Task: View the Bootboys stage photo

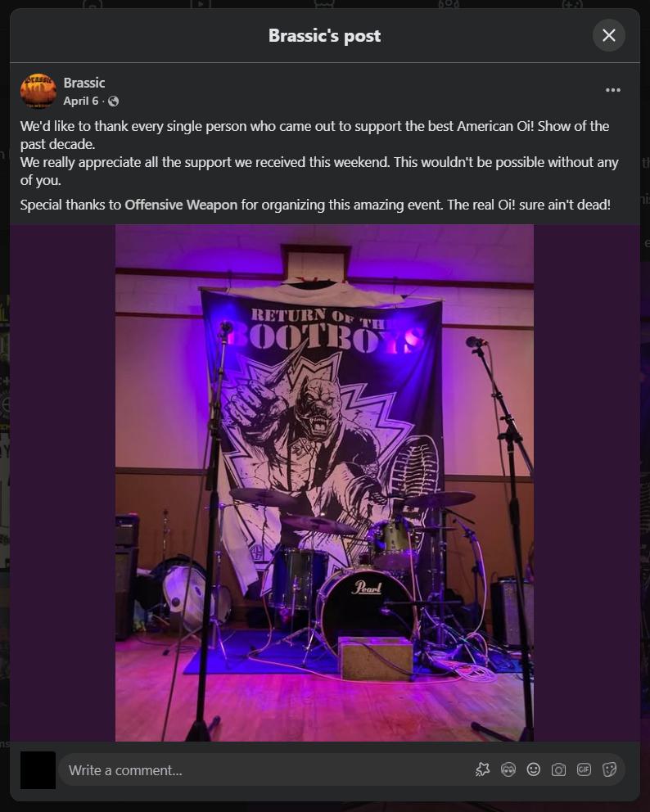Action: point(324,483)
